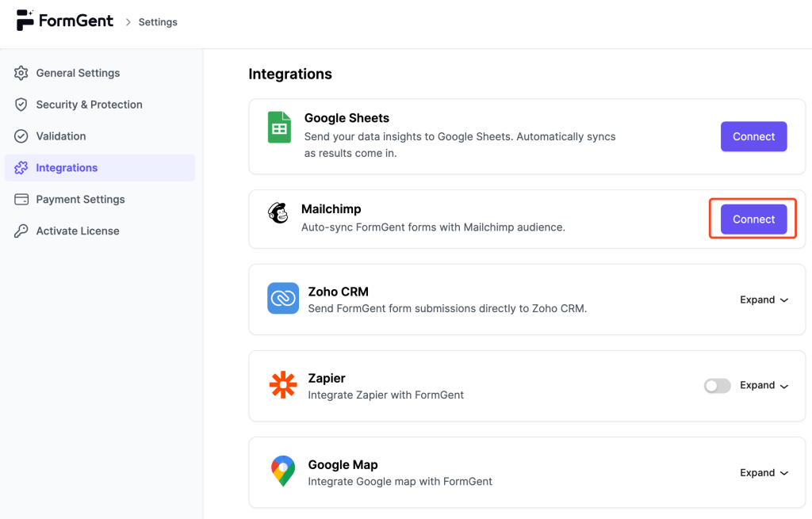812x519 pixels.
Task: Click the Mailchimp monkey icon
Action: click(x=278, y=212)
